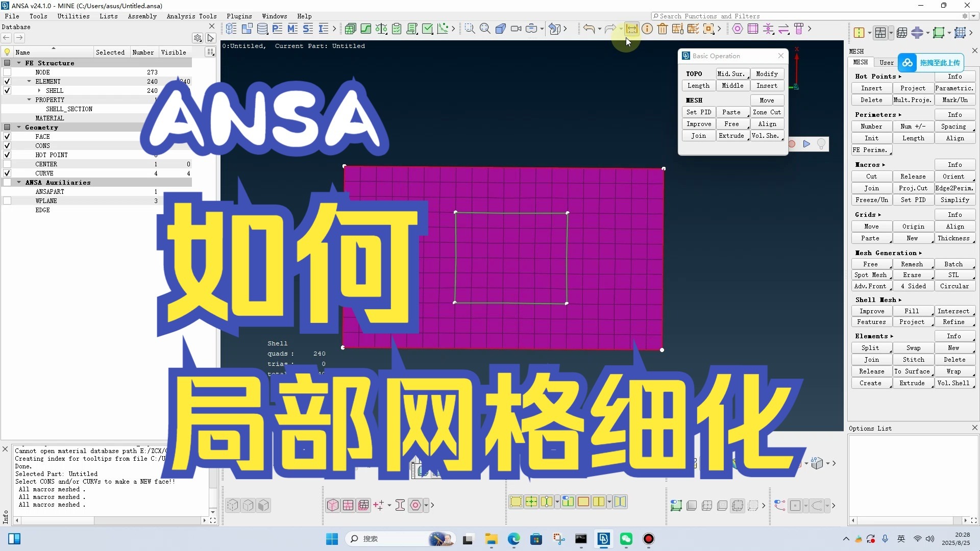Click the play icon in the record bar
Viewport: 980px width, 551px height.
806,144
